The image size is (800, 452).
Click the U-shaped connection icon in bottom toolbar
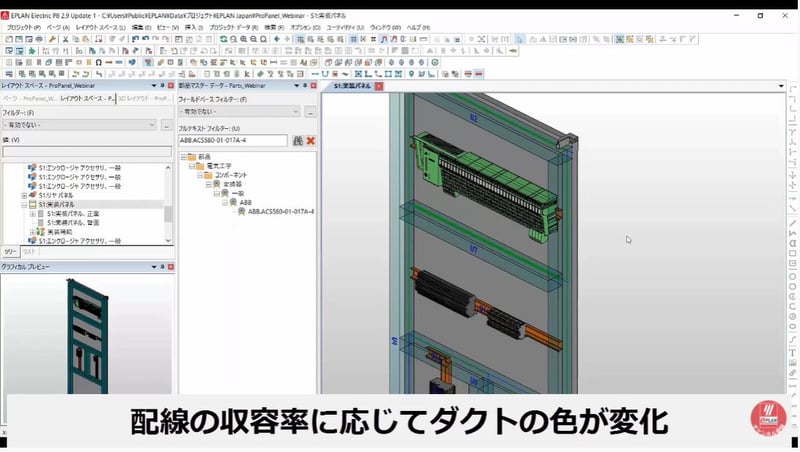pyautogui.click(x=325, y=74)
